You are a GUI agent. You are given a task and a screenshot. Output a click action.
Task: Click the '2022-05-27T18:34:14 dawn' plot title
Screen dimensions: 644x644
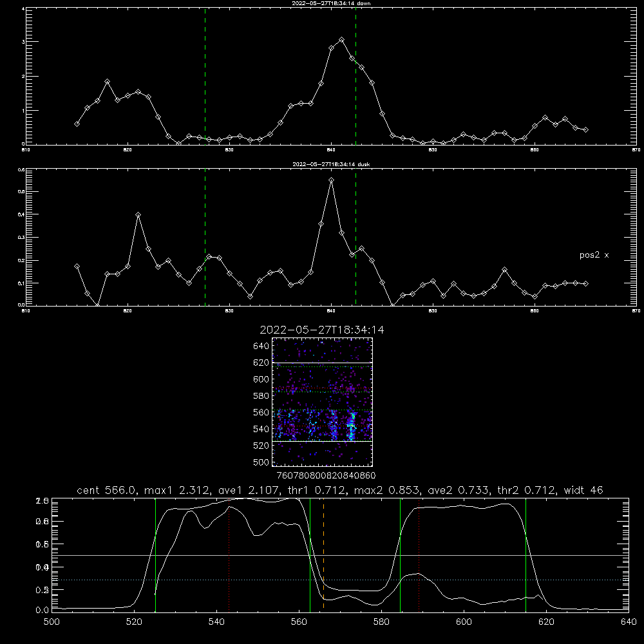coord(331,3)
